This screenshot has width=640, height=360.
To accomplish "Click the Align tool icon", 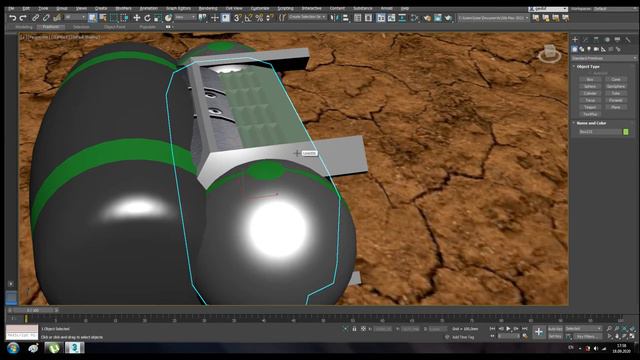I will [346, 18].
